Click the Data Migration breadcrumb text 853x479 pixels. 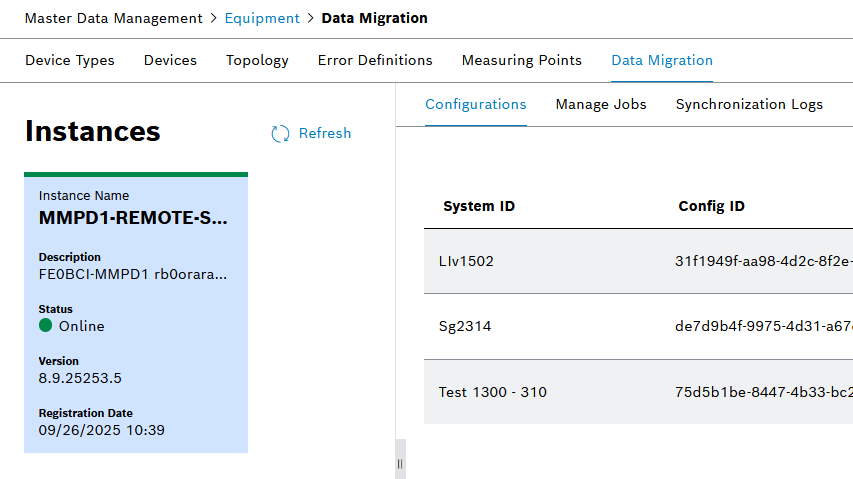click(374, 18)
